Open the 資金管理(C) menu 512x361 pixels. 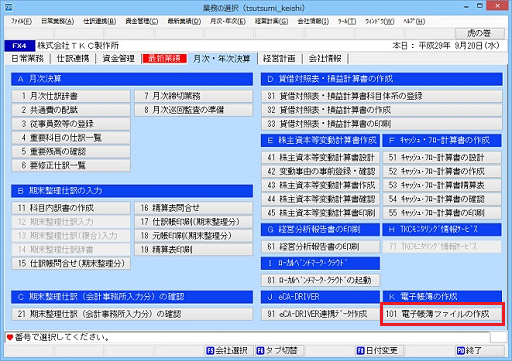[x=142, y=21]
